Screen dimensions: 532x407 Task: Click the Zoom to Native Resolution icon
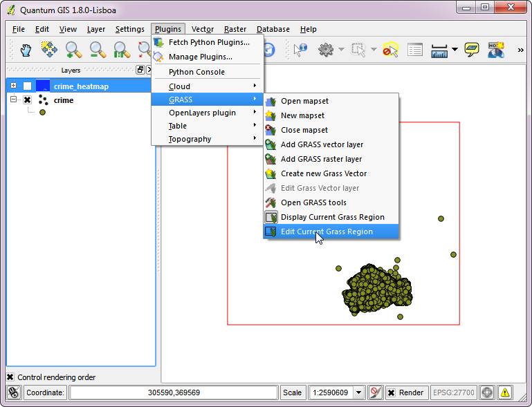(x=122, y=50)
